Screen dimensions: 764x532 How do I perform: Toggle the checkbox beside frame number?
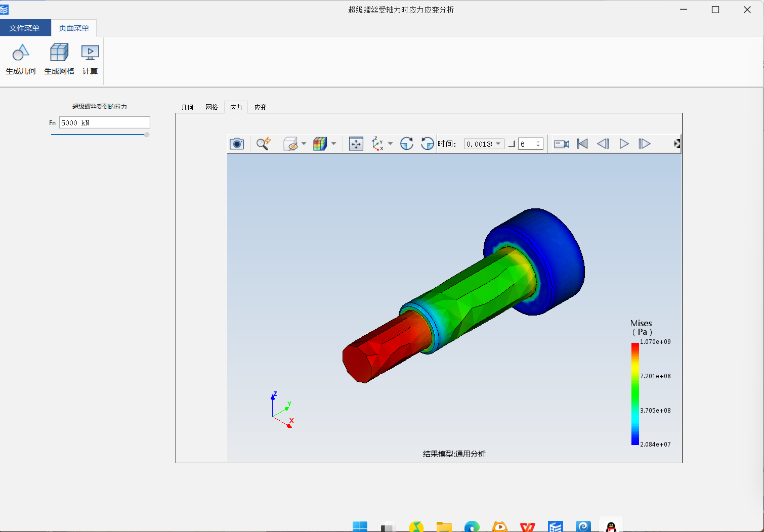(511, 144)
